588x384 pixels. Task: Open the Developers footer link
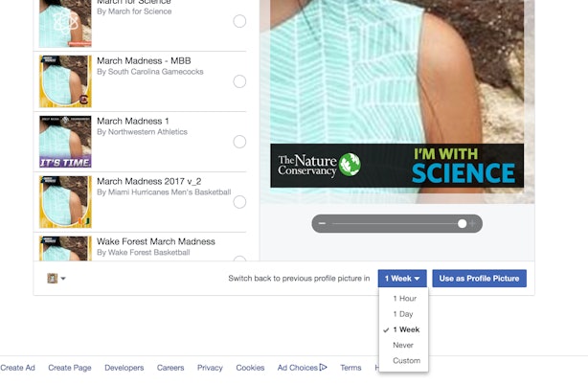pos(124,368)
